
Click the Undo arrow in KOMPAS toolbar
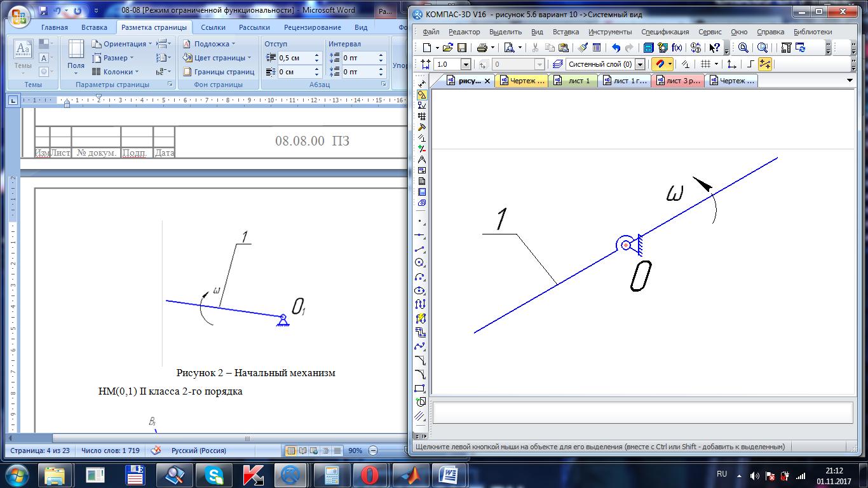pos(616,48)
